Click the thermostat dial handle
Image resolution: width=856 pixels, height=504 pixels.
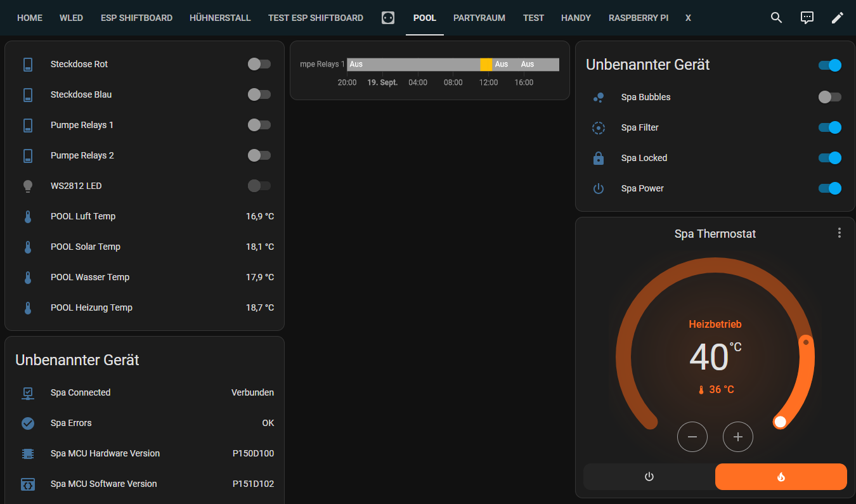pyautogui.click(x=781, y=421)
